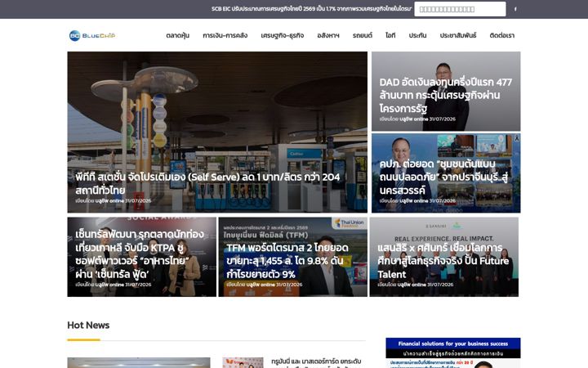Open the ประกัน menu item

(418, 36)
